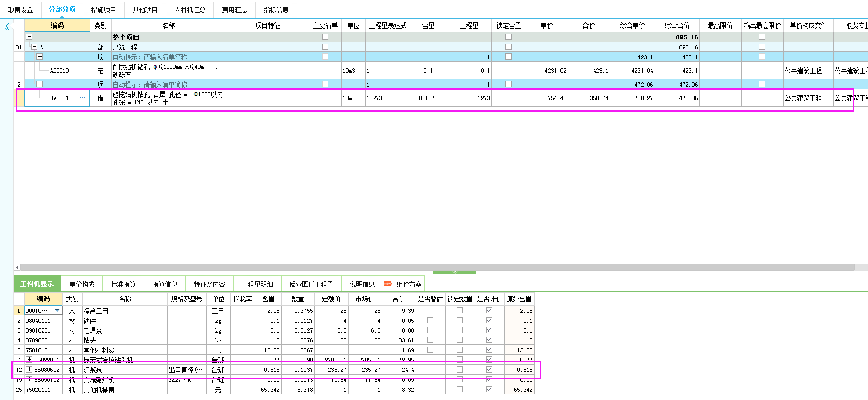
Task: Select the AC0010 code cell
Action: pyautogui.click(x=57, y=71)
